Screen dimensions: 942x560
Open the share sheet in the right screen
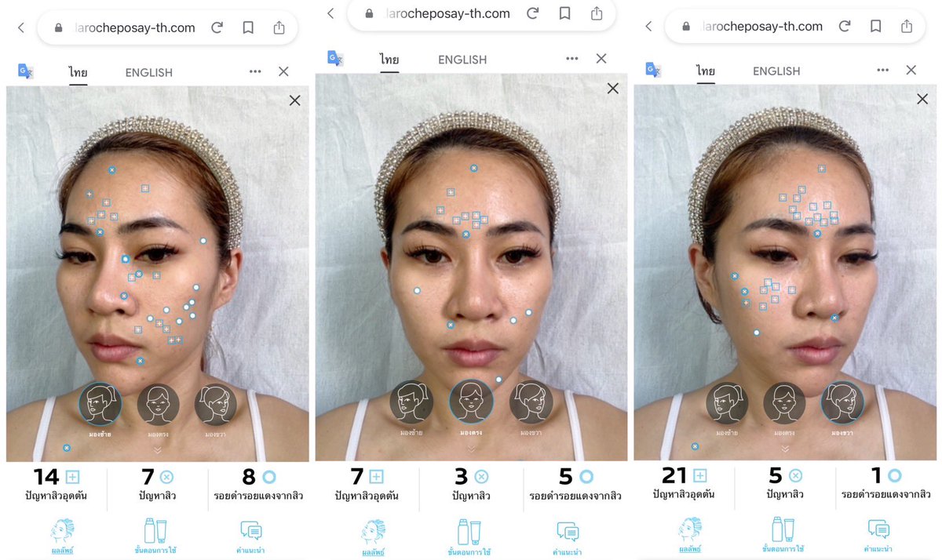point(907,27)
